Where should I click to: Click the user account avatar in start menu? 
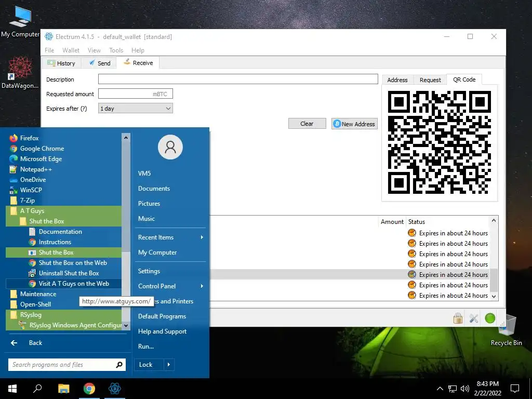tap(170, 147)
